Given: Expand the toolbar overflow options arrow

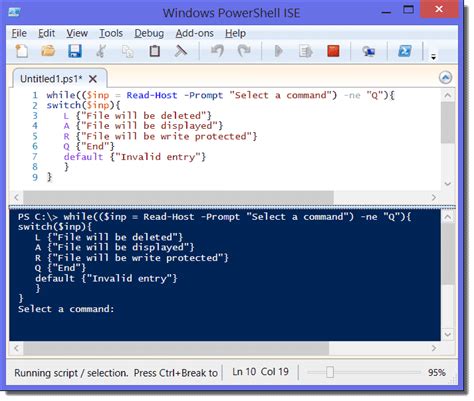Looking at the screenshot, I should pos(433,57).
